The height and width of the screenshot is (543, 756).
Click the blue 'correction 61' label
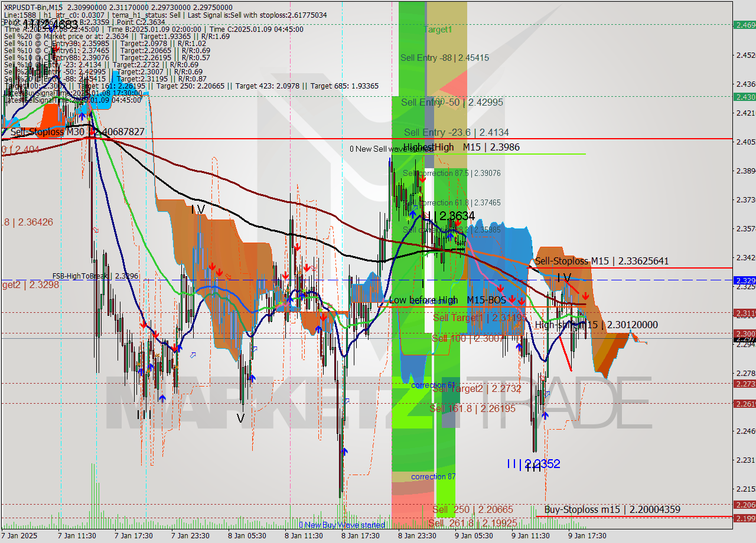point(434,385)
